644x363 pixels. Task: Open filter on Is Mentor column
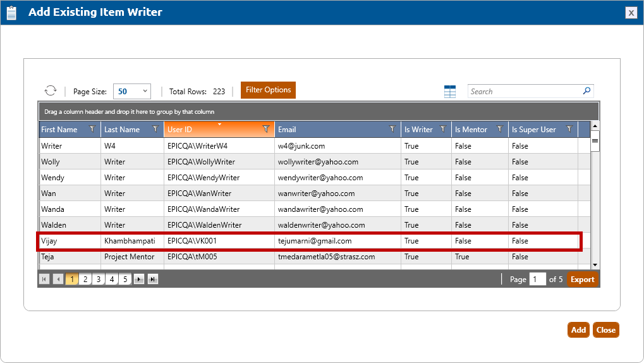pos(500,129)
